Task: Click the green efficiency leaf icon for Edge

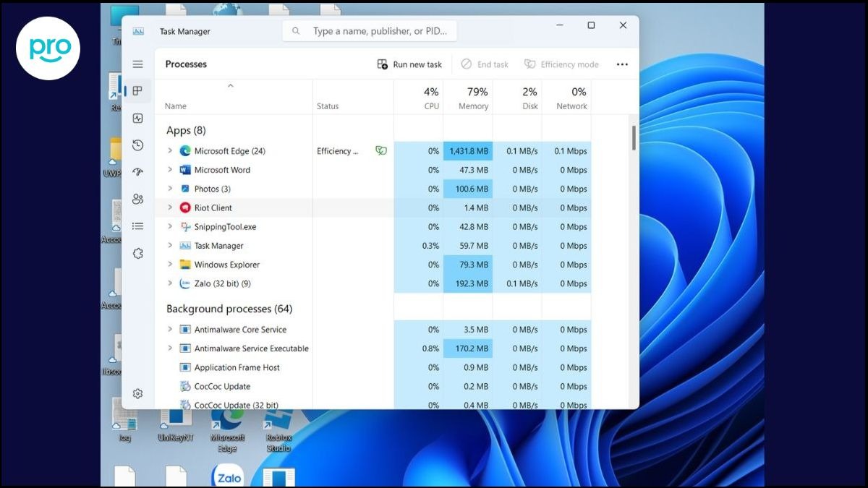Action: pyautogui.click(x=381, y=151)
